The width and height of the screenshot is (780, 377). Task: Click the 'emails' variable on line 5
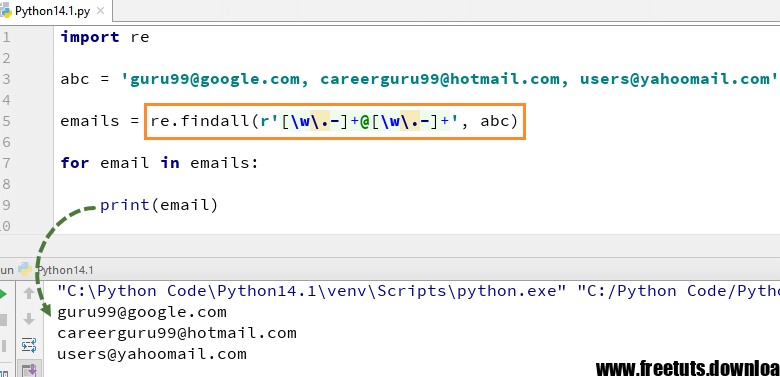pos(90,121)
